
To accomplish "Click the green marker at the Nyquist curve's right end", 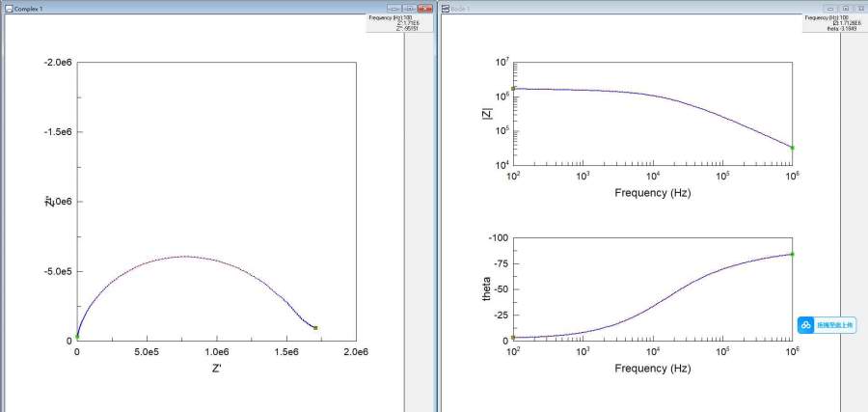I will click(315, 328).
